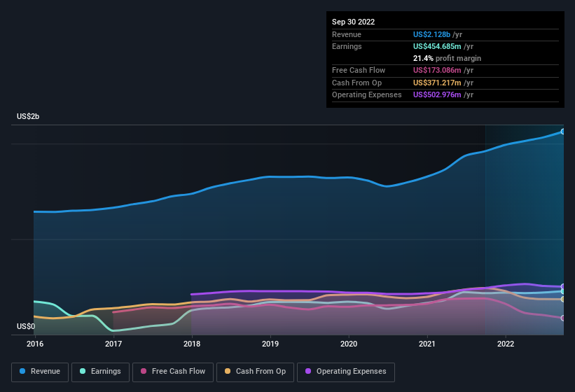Image resolution: width=575 pixels, height=392 pixels.
Task: Click the Operating Expenses label in tooltip
Action: (x=367, y=95)
